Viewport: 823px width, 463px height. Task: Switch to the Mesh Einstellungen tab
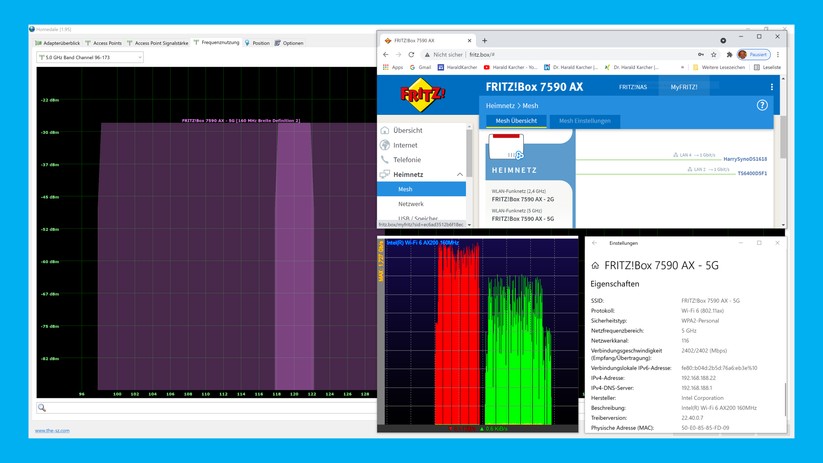coord(584,121)
